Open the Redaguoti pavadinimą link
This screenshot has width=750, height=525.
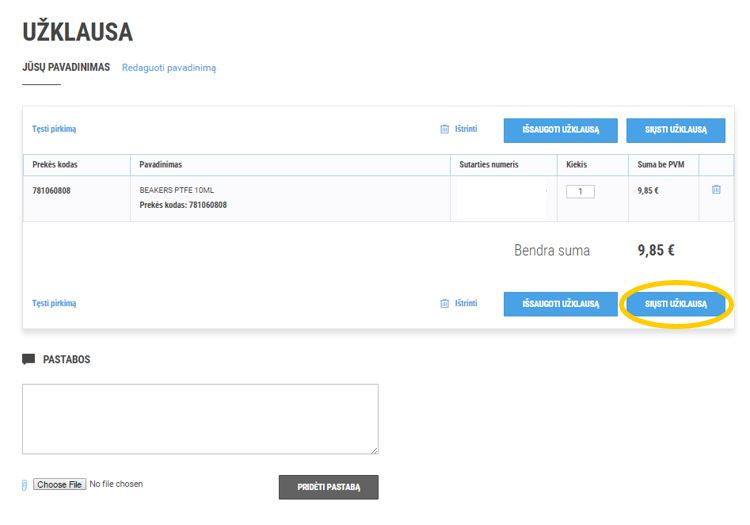(169, 68)
